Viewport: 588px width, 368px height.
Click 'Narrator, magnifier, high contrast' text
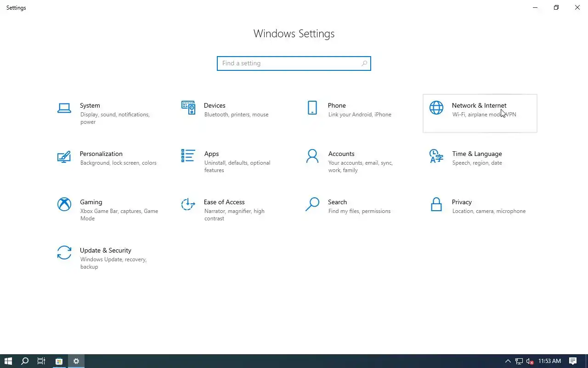coord(234,215)
